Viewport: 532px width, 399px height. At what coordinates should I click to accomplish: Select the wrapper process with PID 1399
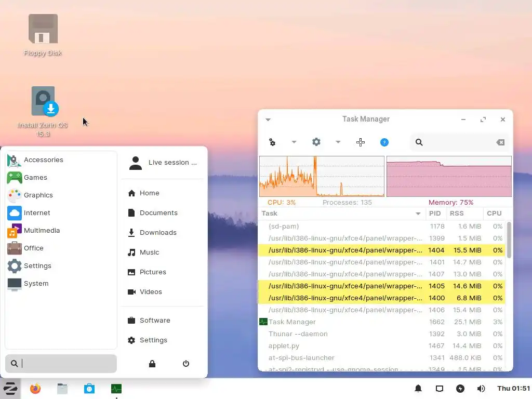(382, 238)
